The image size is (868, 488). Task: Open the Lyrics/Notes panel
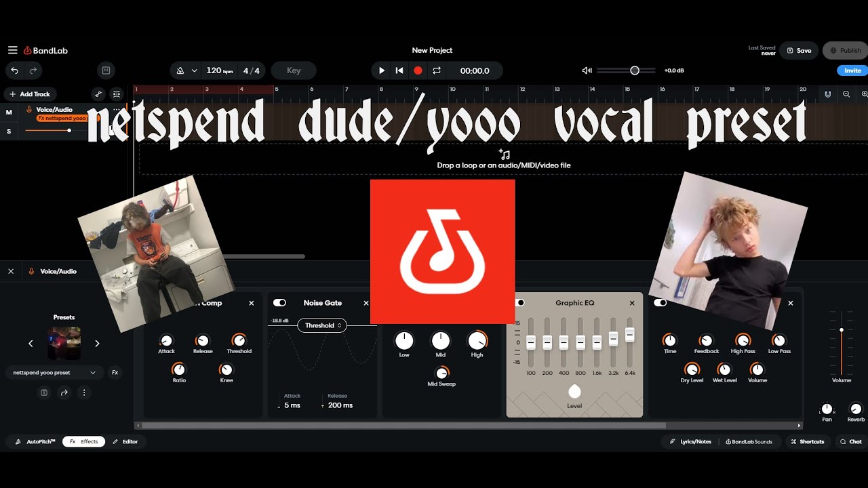point(690,441)
